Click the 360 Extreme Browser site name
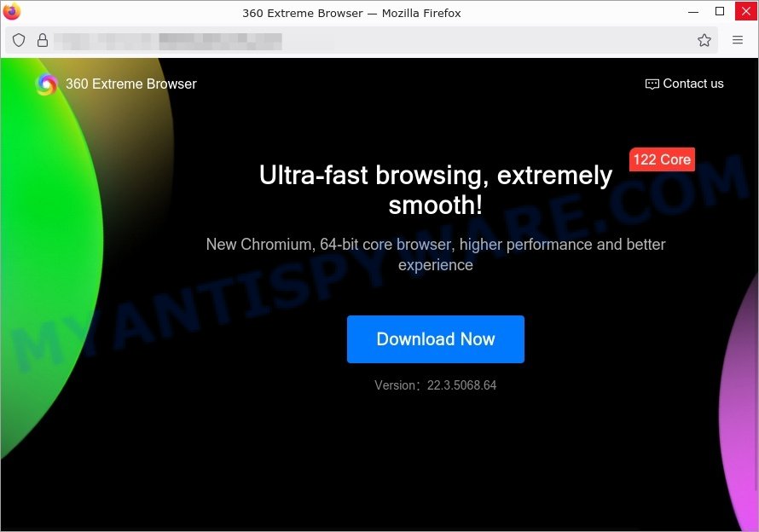This screenshot has height=532, width=759. pyautogui.click(x=131, y=84)
